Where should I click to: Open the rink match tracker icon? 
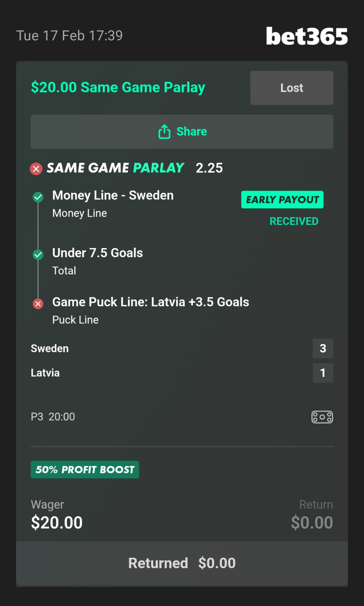322,417
